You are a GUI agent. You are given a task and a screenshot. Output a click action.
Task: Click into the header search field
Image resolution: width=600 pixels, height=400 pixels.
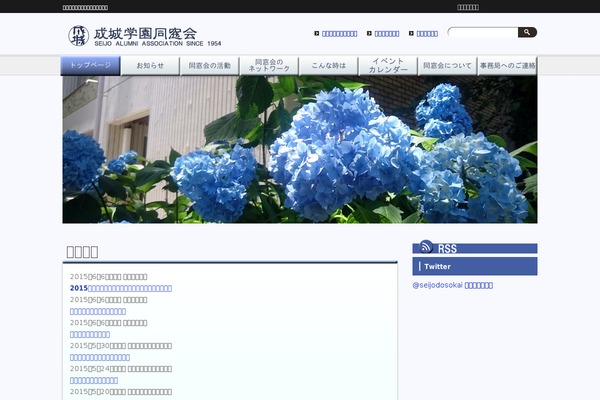[483, 33]
